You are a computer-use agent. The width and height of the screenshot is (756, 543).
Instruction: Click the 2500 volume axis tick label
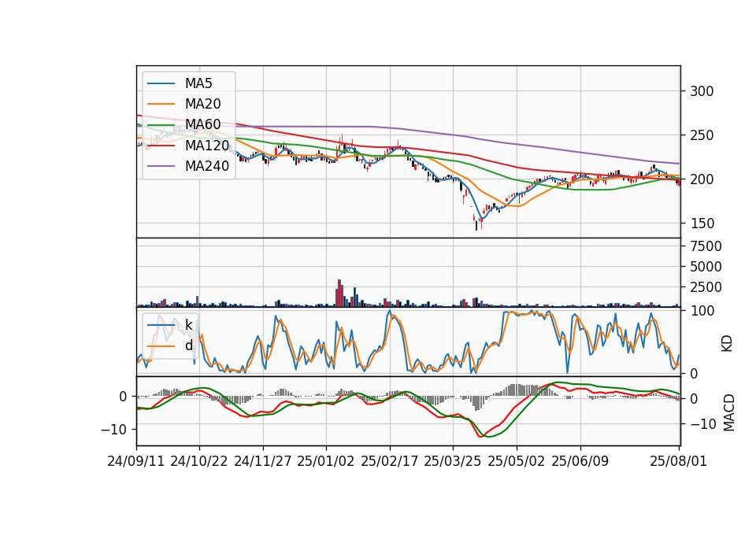coord(706,287)
